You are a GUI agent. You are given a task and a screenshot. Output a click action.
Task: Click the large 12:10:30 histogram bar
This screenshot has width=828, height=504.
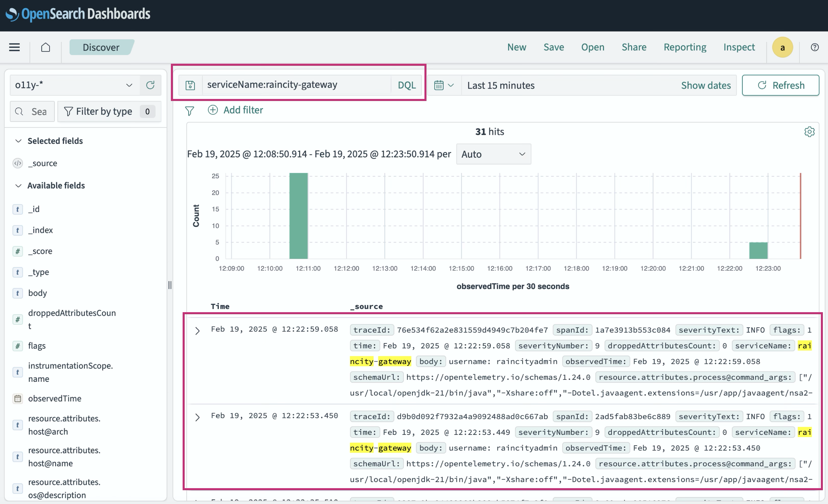coord(298,216)
